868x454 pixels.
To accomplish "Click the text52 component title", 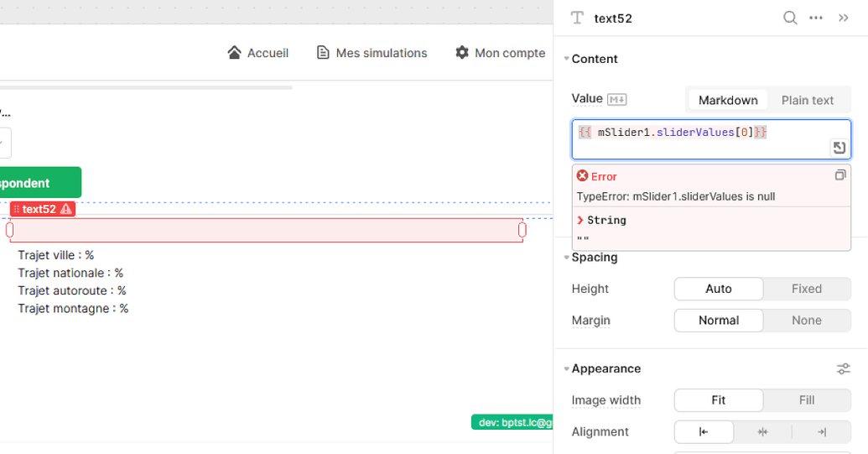I will click(x=613, y=18).
